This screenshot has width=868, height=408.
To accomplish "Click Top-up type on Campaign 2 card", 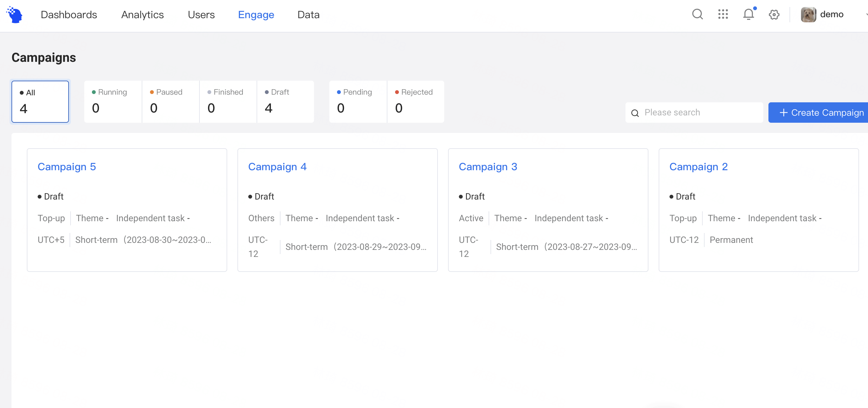I will 683,218.
